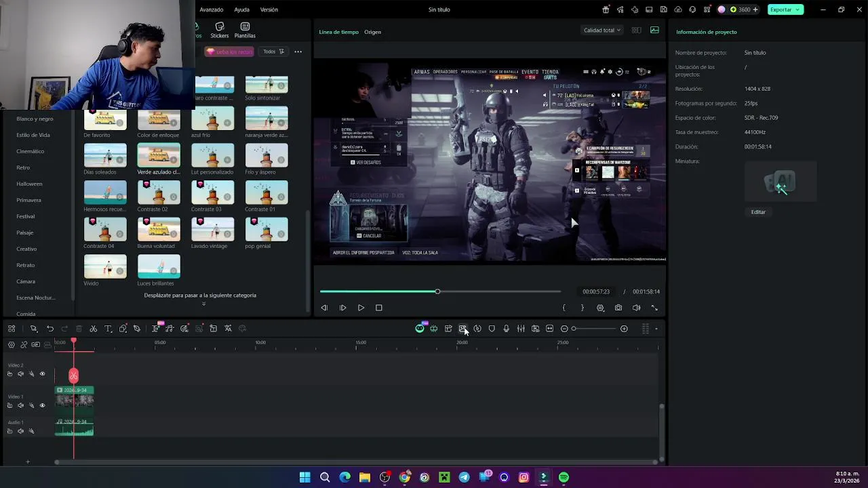This screenshot has height=488, width=868.
Task: Select the Cinemático filter category
Action: click(x=30, y=151)
